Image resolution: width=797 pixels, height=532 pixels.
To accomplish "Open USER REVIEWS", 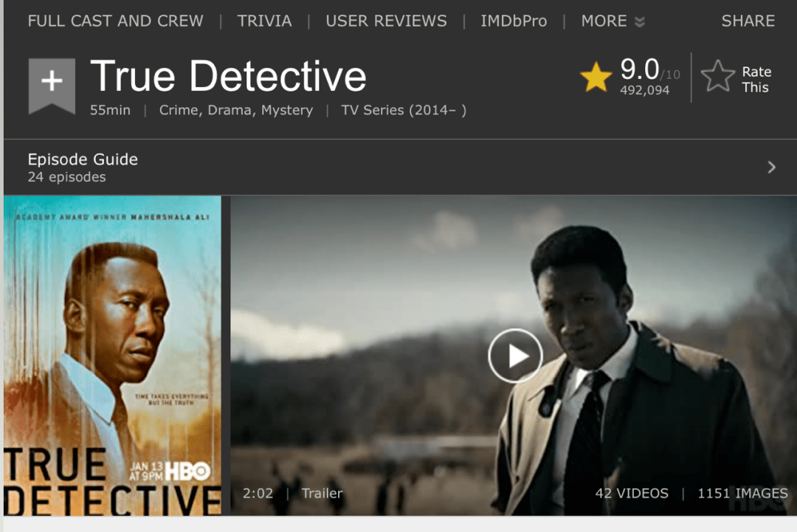I will (x=386, y=21).
